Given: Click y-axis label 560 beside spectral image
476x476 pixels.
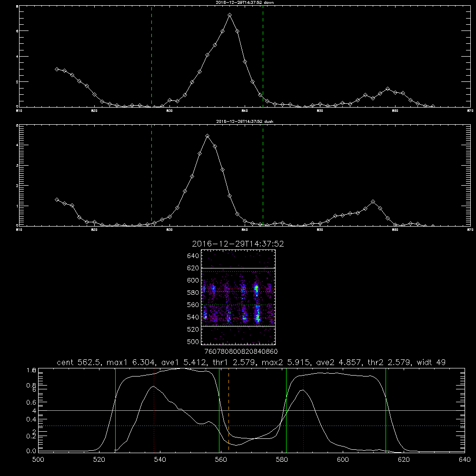Looking at the screenshot, I should [x=193, y=305].
